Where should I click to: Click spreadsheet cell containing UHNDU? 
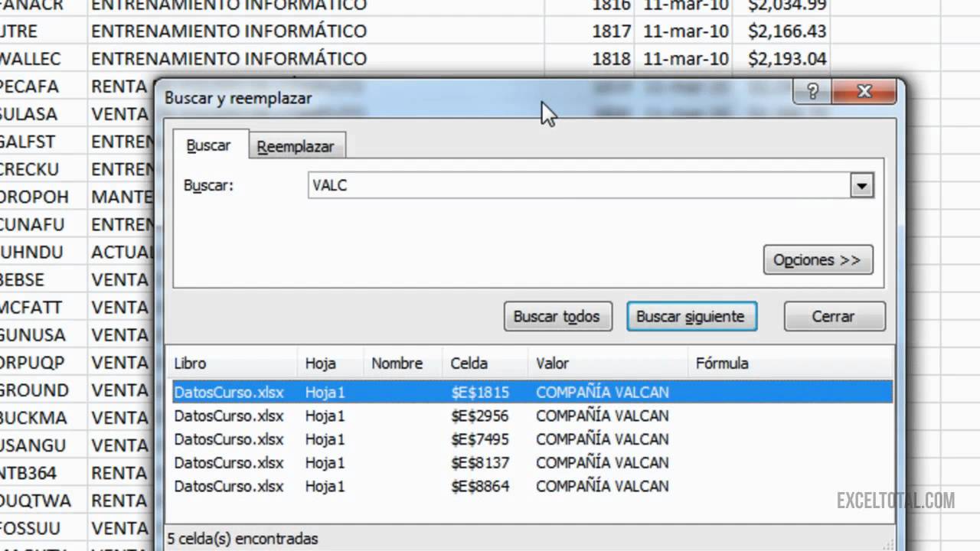click(x=43, y=252)
